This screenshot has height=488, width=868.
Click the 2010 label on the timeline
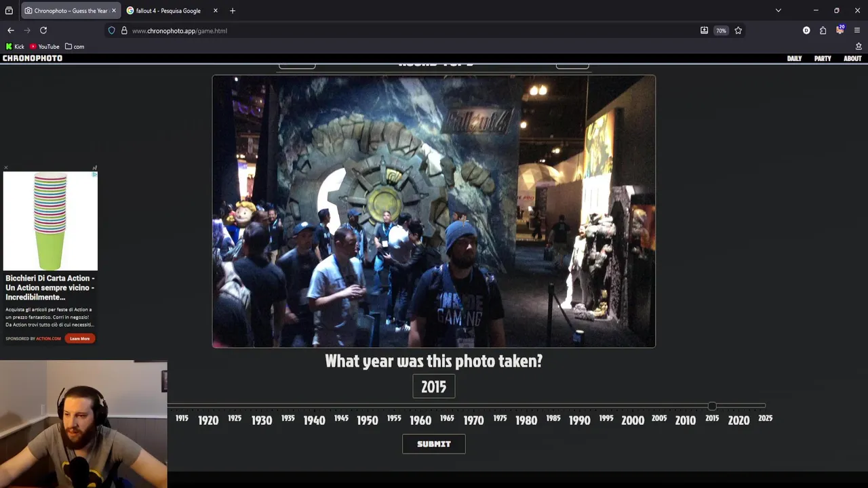tap(686, 420)
